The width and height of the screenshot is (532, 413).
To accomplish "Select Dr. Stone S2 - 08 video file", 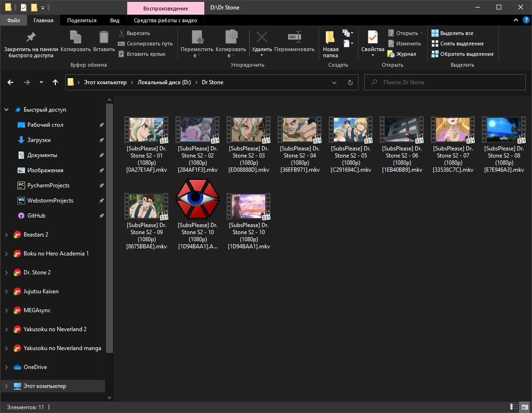I will click(x=504, y=145).
